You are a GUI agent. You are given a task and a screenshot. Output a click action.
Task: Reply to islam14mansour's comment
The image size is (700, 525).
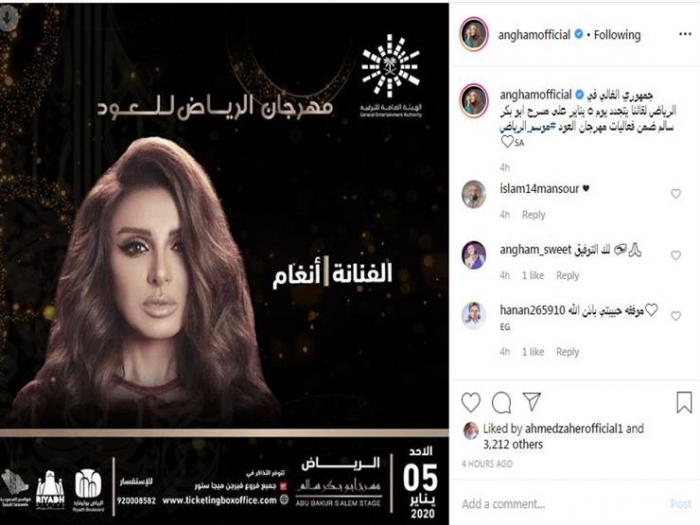coord(533,215)
